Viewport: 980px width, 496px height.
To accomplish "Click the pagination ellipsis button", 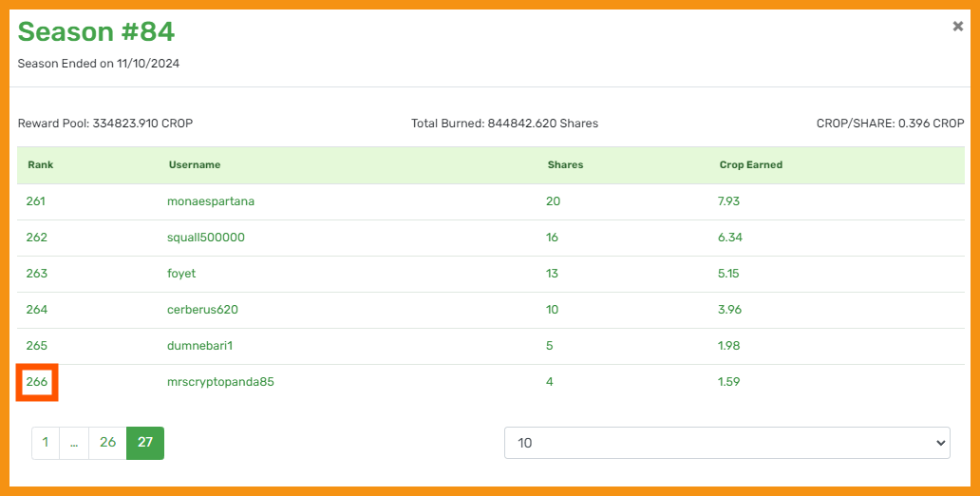I will [74, 443].
